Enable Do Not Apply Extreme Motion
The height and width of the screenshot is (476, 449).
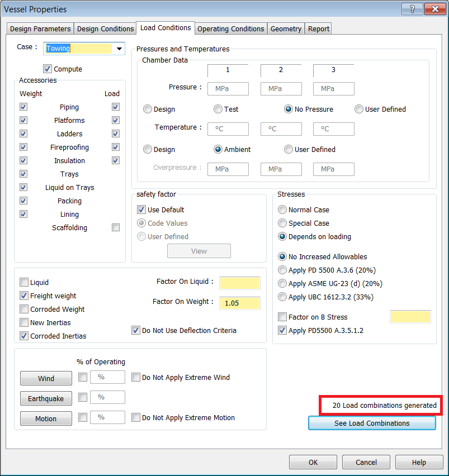coord(136,417)
